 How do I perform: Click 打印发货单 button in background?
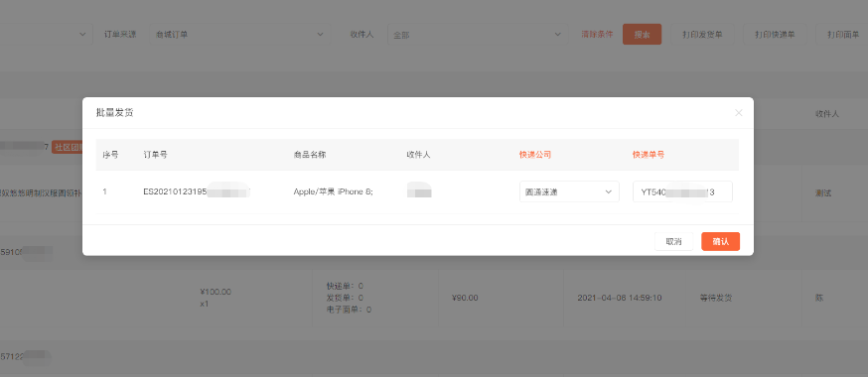click(702, 35)
